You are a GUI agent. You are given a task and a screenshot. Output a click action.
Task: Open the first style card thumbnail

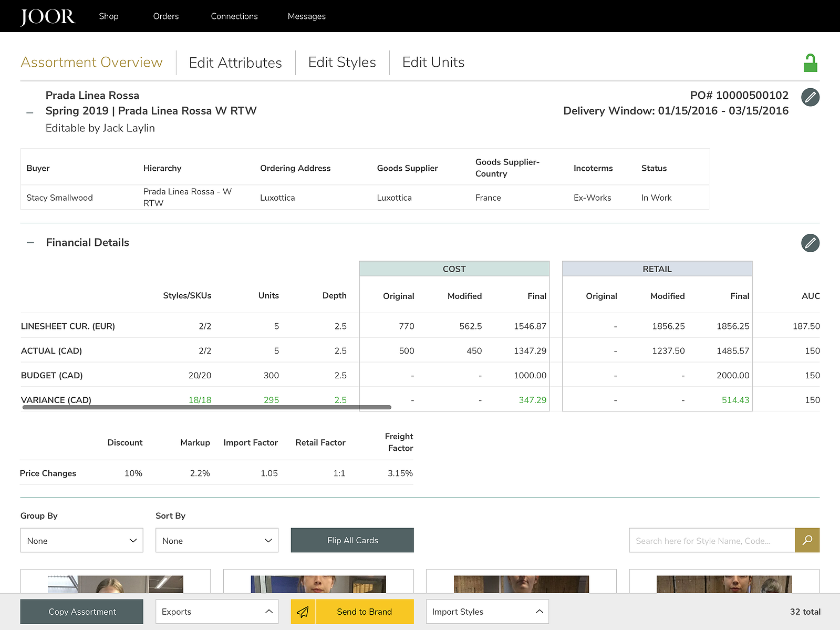click(116, 584)
